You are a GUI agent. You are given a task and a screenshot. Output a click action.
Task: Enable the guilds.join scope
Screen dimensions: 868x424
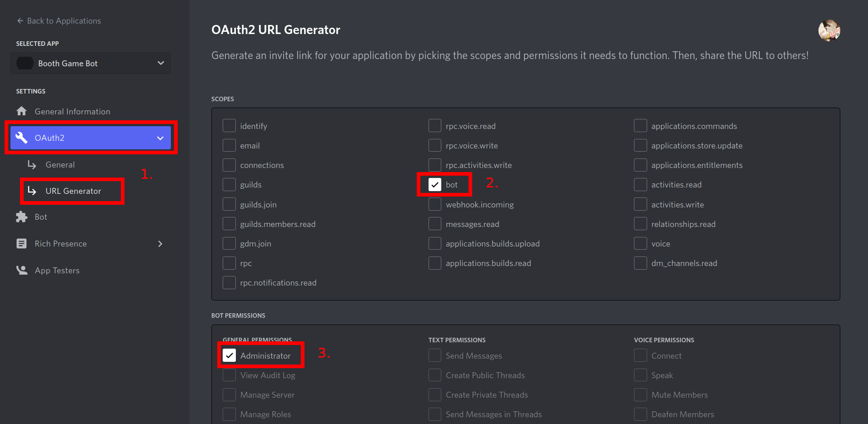(229, 204)
